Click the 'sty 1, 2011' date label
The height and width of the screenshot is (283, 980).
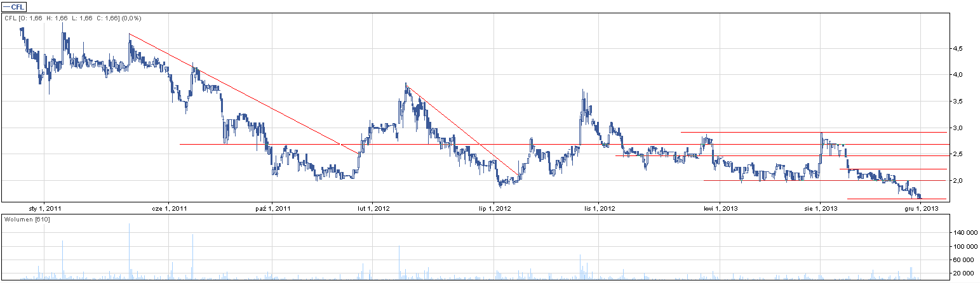click(46, 207)
